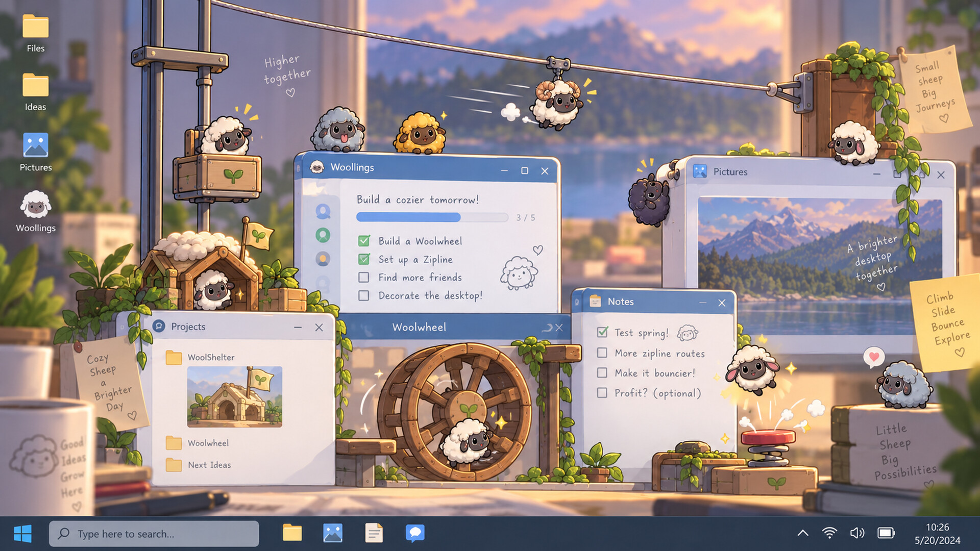Click the Projects window title bar icon

click(159, 326)
